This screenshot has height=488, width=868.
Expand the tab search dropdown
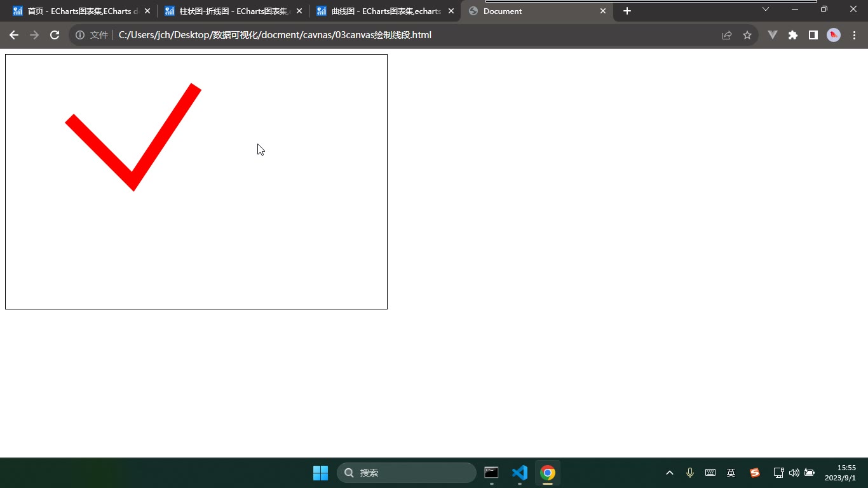766,9
